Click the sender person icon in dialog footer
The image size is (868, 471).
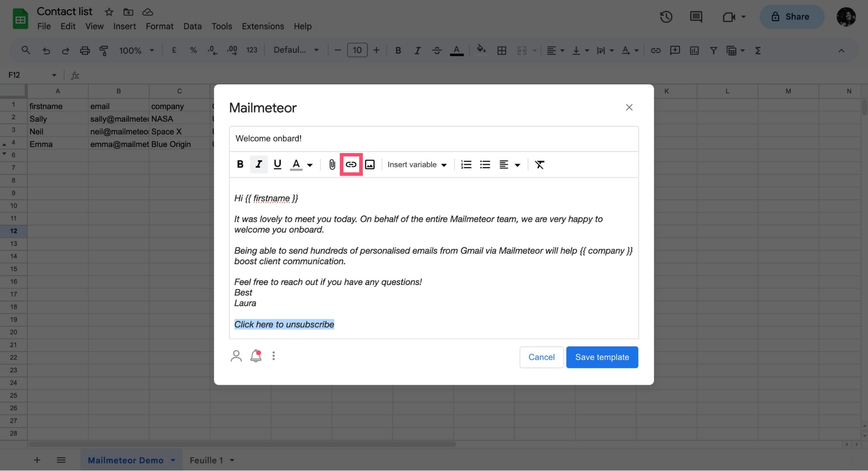click(x=236, y=356)
